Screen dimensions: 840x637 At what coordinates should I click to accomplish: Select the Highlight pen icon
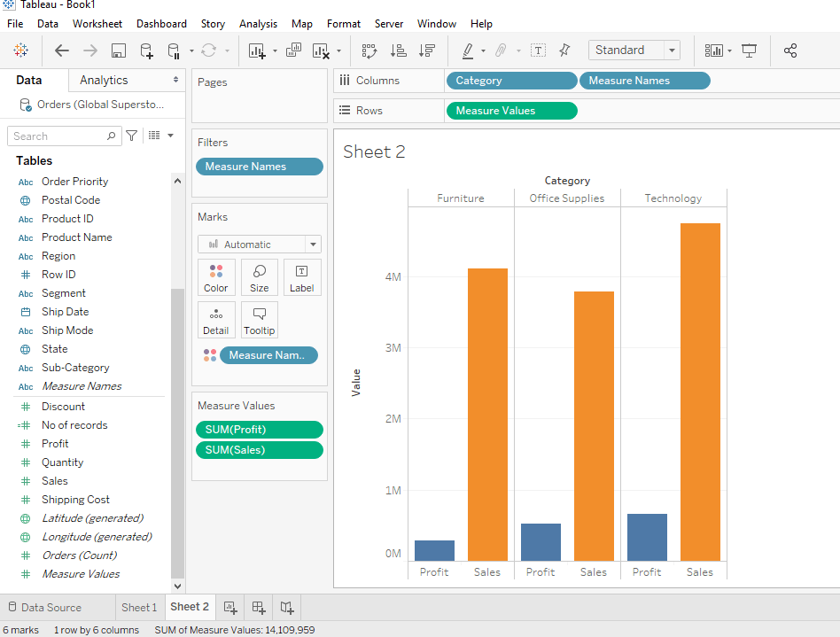pyautogui.click(x=468, y=50)
